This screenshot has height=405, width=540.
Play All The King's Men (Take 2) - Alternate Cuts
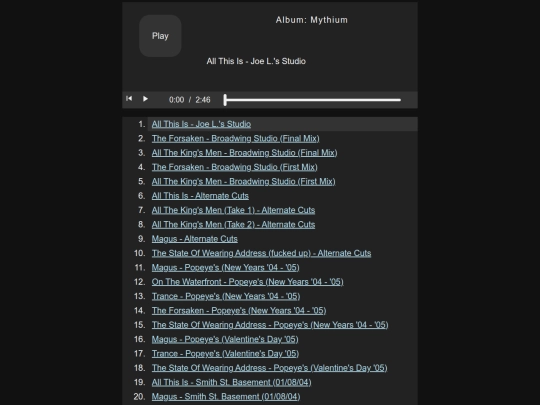(x=233, y=225)
